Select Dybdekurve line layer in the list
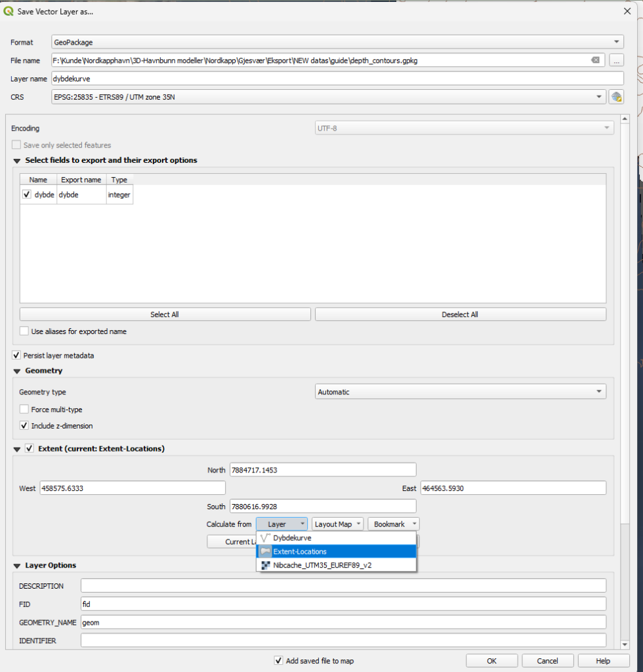Viewport: 643px width, 672px height. [x=293, y=537]
